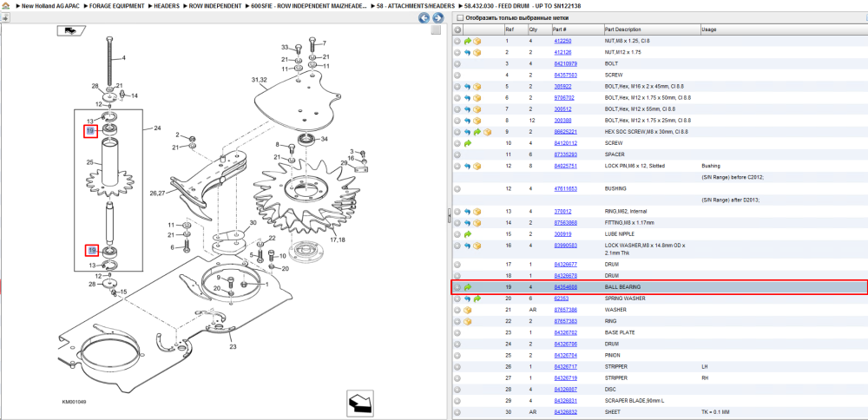Click package box icon in row 385822
This screenshot has height=420, width=868.
477,86
